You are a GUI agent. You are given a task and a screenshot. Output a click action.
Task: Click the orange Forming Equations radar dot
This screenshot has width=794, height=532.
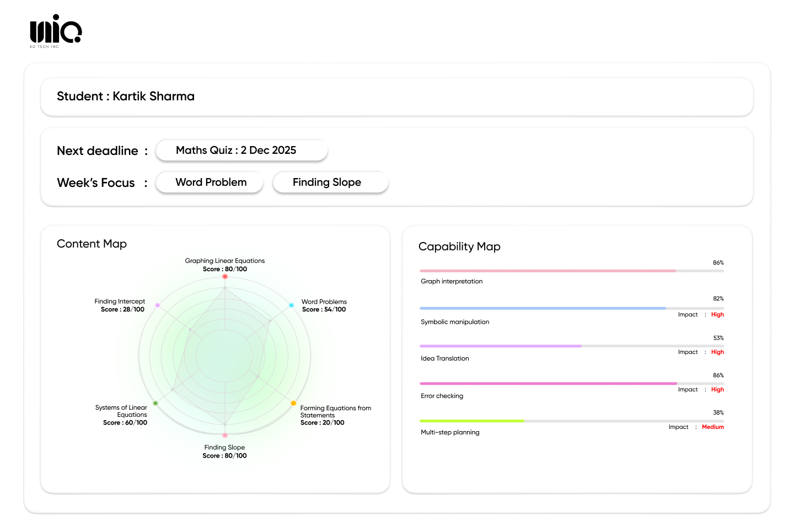coord(293,404)
